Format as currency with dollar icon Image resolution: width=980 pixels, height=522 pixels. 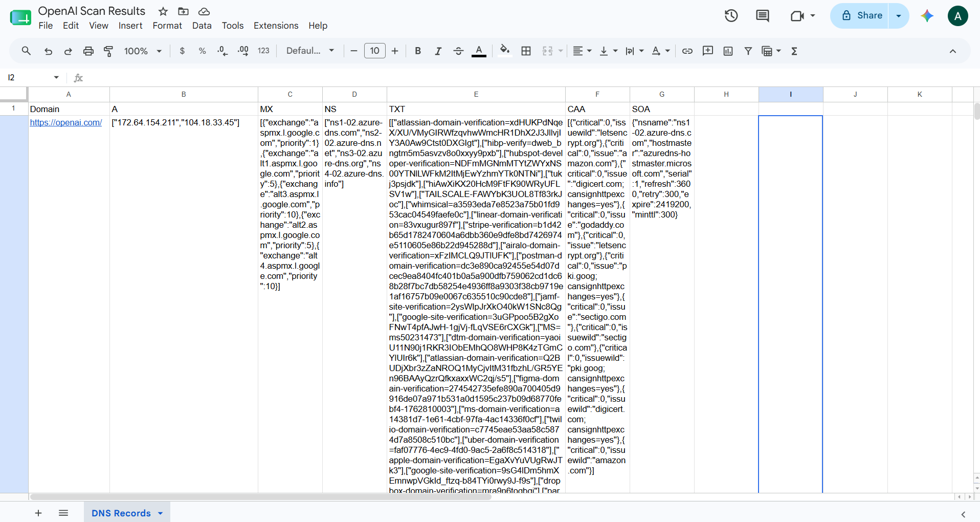pyautogui.click(x=182, y=51)
